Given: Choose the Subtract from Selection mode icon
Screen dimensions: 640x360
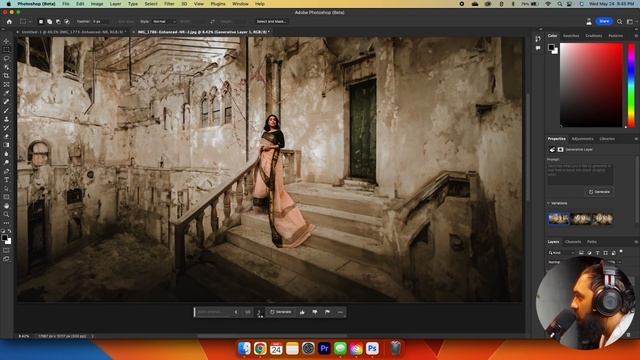Looking at the screenshot, I should [x=58, y=21].
